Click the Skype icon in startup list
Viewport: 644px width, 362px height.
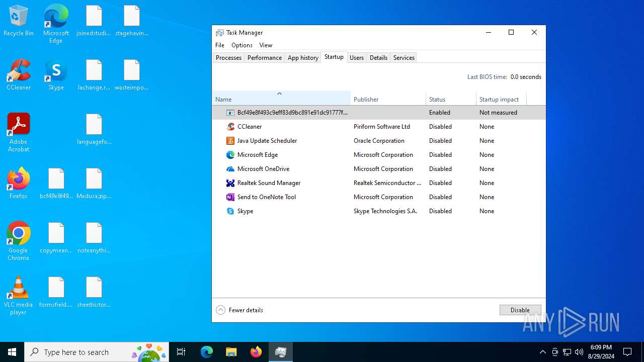(x=230, y=211)
